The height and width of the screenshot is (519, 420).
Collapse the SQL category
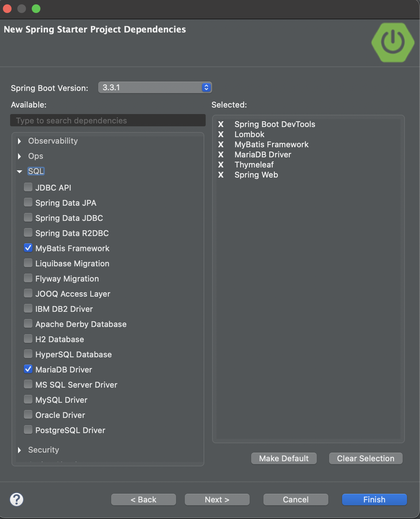[x=19, y=171]
